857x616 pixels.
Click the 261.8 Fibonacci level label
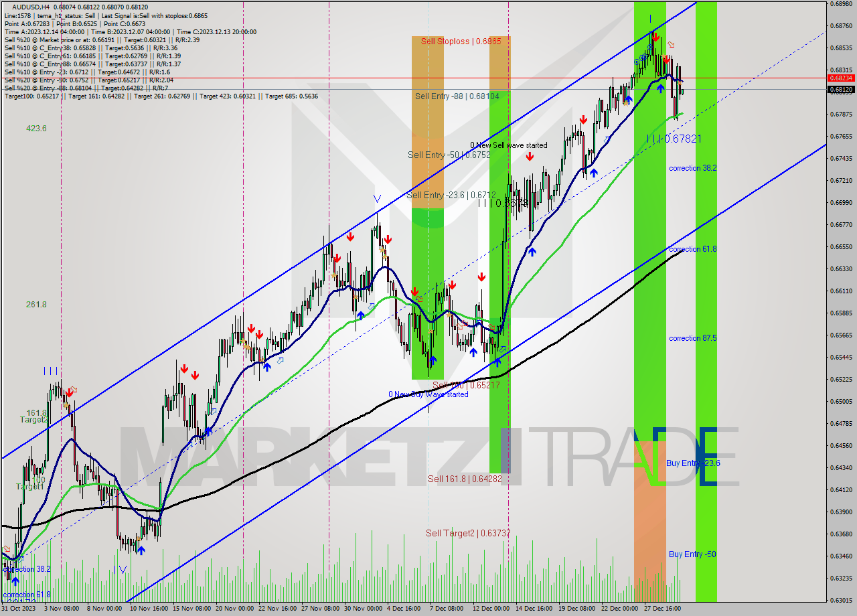[36, 304]
